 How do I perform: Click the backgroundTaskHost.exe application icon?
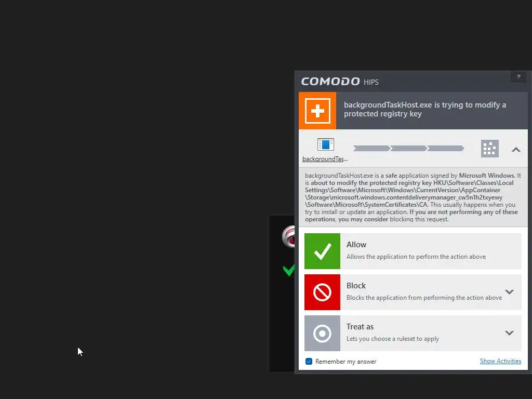pos(325,144)
